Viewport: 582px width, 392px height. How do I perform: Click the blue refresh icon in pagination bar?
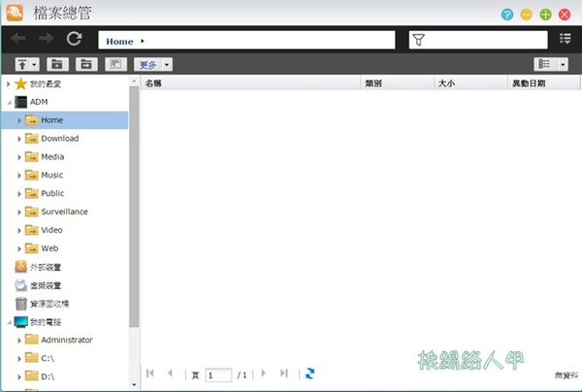tap(309, 374)
